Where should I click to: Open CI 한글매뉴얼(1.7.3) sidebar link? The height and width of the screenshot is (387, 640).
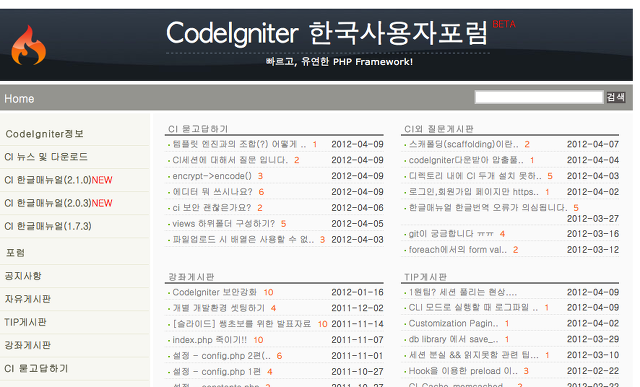click(x=48, y=226)
